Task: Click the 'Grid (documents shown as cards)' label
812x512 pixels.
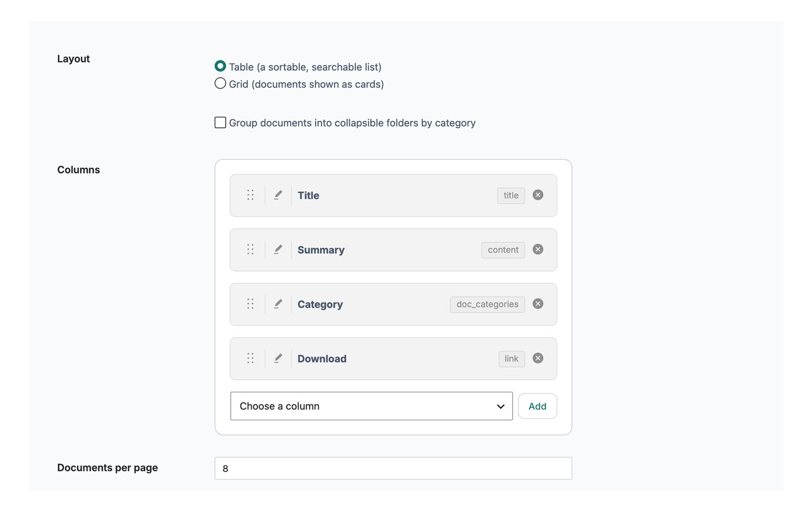Action: (306, 84)
